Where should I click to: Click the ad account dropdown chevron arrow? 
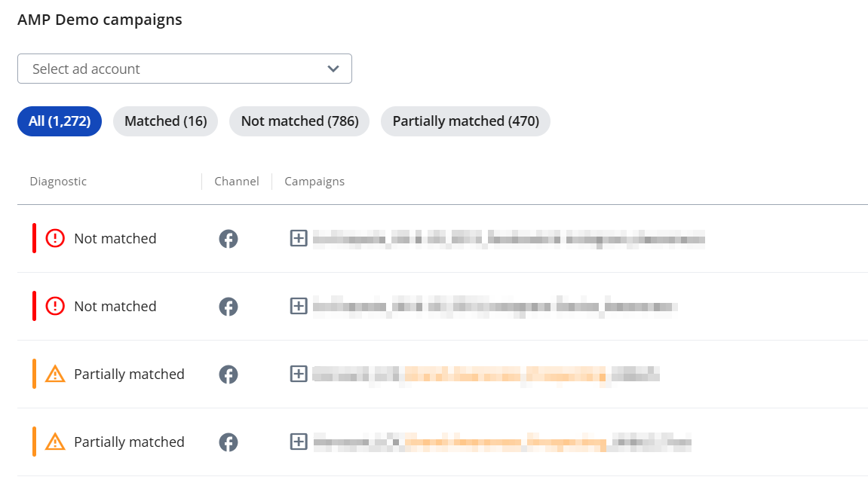pyautogui.click(x=333, y=69)
